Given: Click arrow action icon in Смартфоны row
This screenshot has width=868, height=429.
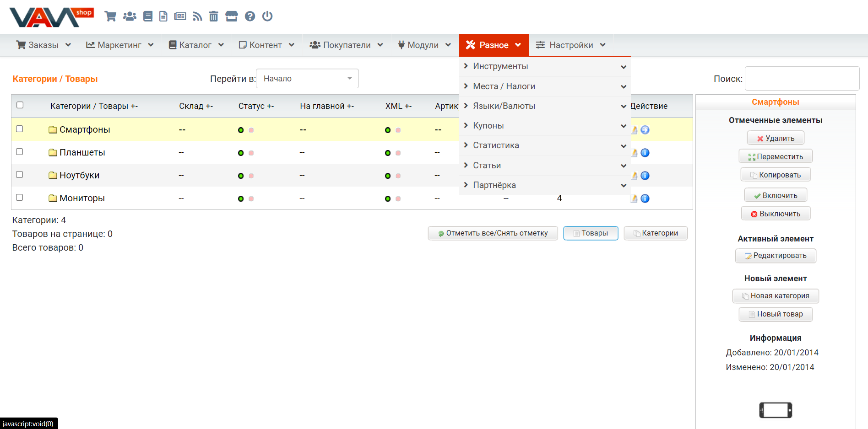Looking at the screenshot, I should [645, 130].
